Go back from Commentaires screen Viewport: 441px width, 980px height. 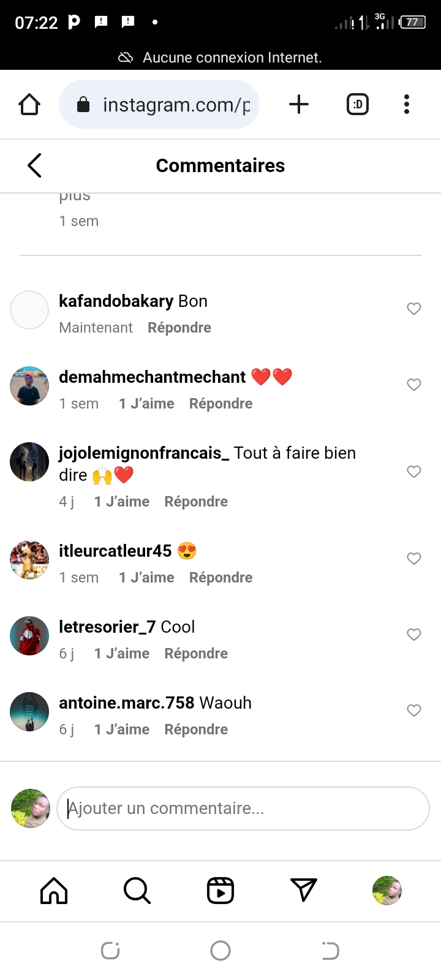pos(35,165)
